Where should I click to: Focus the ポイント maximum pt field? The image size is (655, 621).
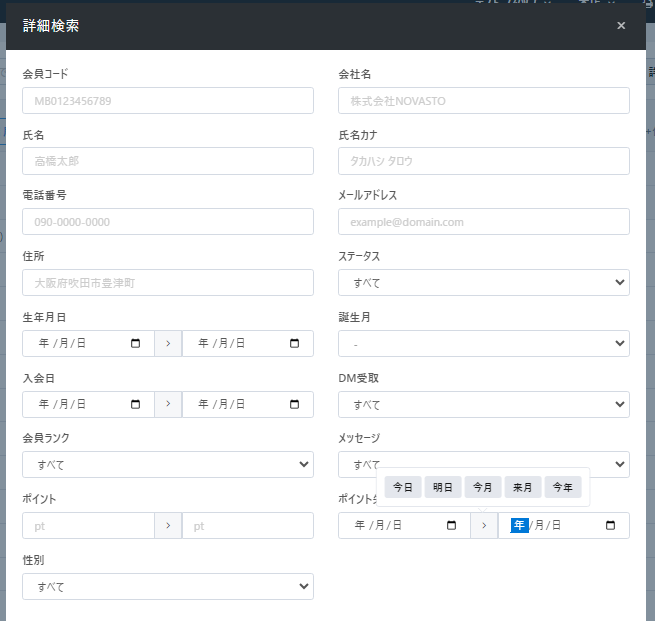tap(248, 525)
